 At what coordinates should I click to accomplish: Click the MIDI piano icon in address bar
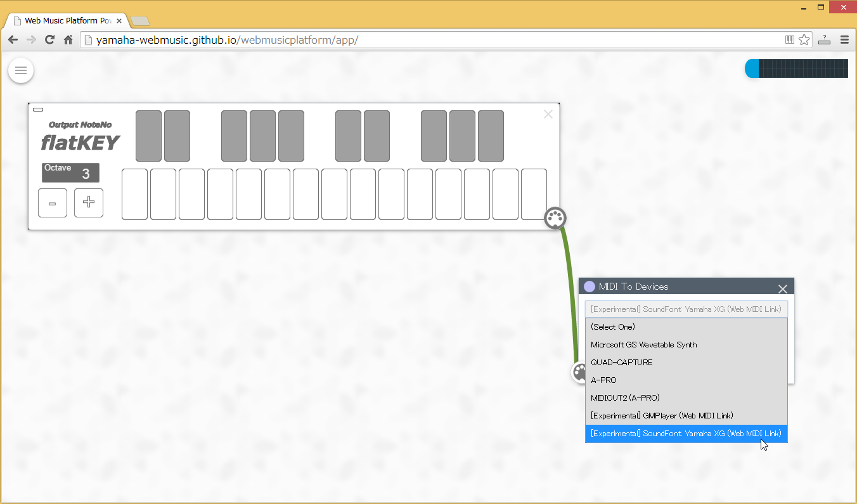[790, 40]
